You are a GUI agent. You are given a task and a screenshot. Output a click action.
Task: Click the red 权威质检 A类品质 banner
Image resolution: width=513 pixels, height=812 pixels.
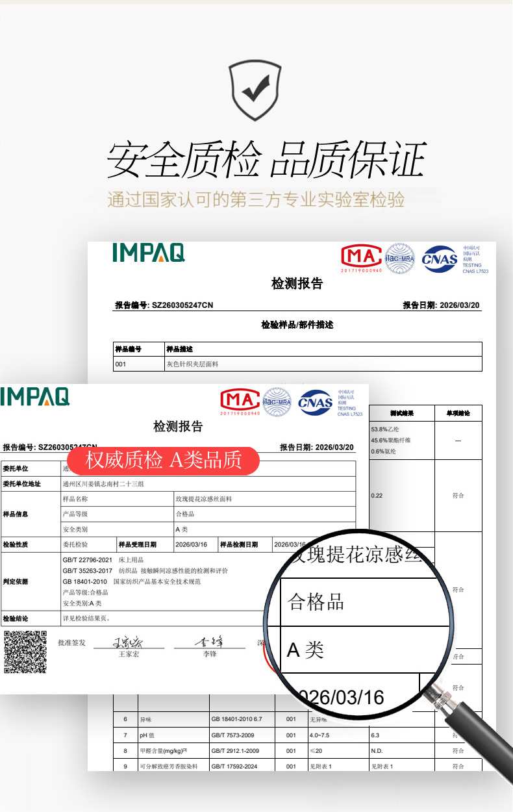164,460
